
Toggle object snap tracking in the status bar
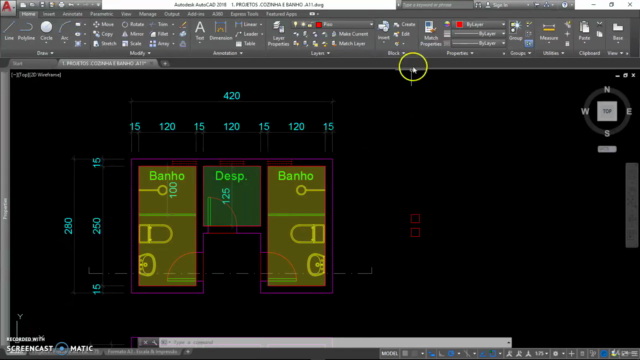483,353
